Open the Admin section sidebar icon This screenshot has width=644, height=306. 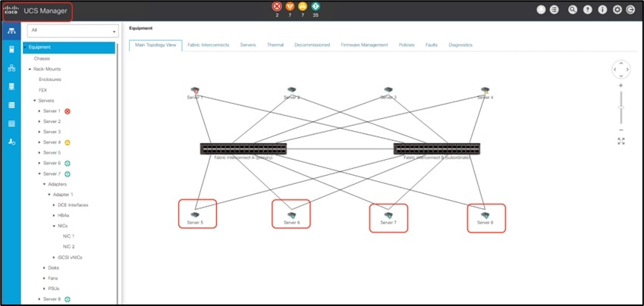(11, 142)
